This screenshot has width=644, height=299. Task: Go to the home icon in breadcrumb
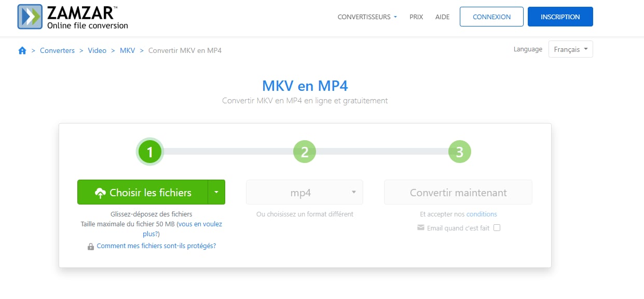22,50
